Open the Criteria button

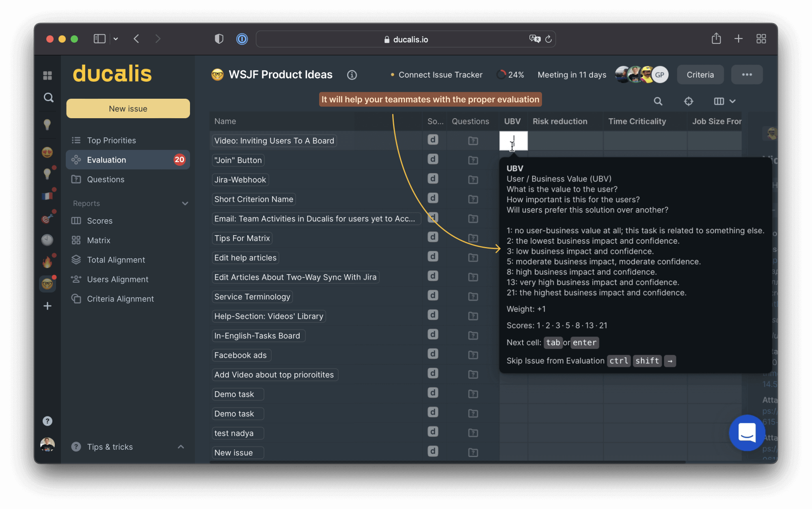coord(700,75)
